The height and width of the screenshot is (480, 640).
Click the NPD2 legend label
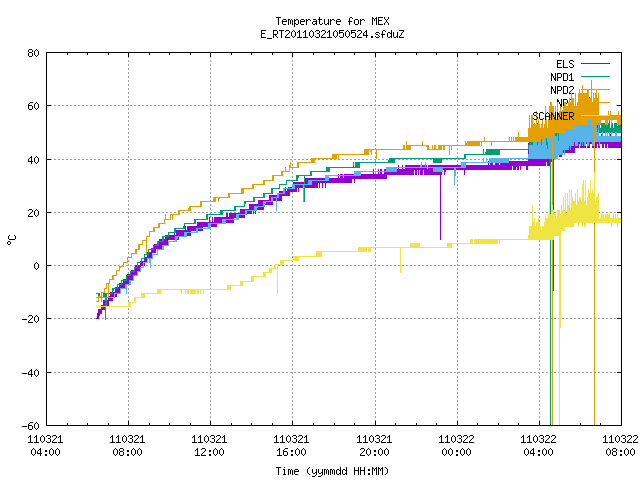[562, 90]
